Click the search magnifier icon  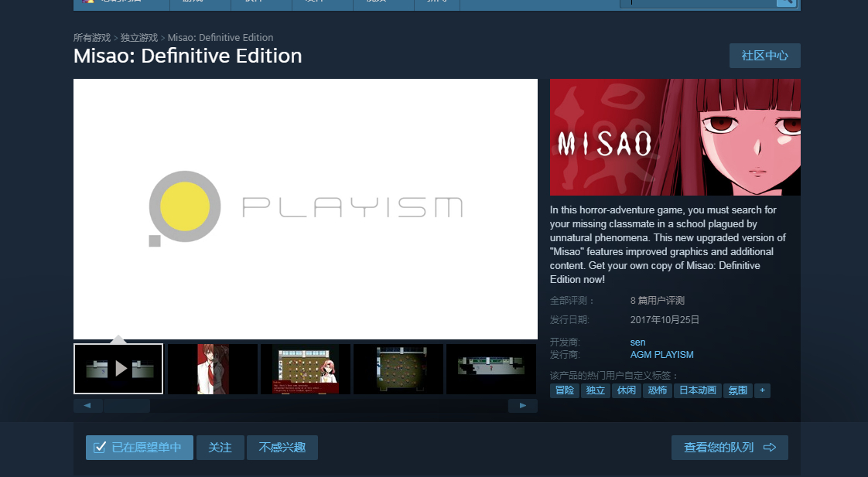coord(786,3)
